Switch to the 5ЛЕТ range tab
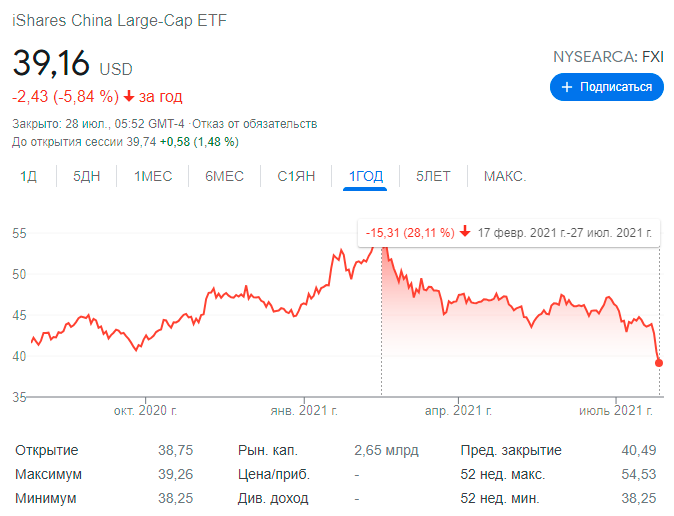The height and width of the screenshot is (516, 674). click(x=433, y=176)
